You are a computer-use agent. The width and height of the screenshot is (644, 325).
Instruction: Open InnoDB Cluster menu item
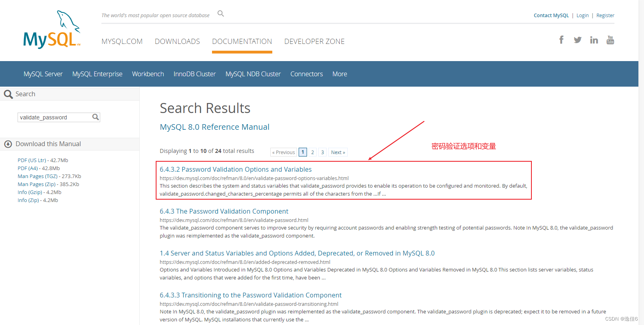click(194, 74)
